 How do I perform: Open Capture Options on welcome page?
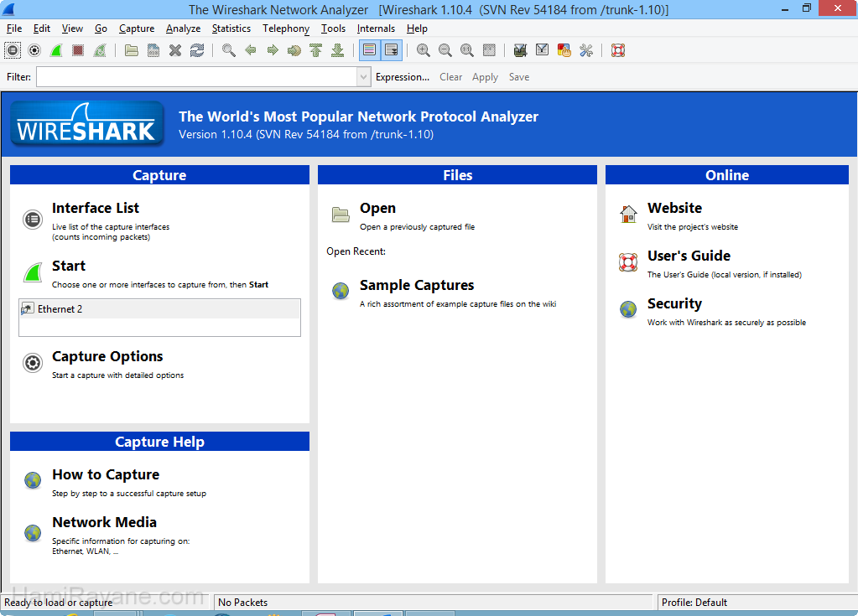[x=107, y=356]
